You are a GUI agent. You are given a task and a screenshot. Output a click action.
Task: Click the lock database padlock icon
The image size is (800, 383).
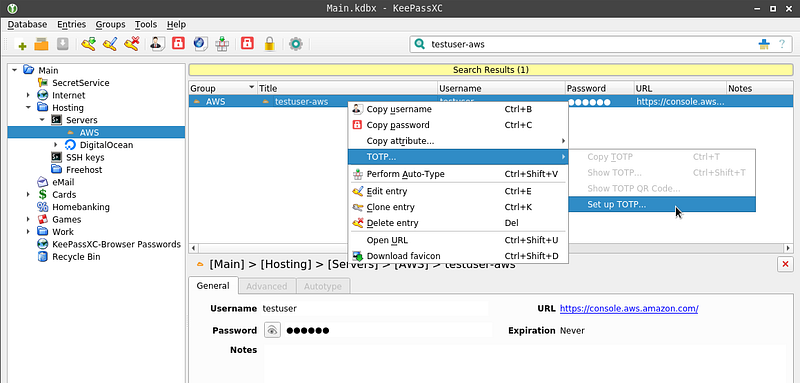pyautogui.click(x=269, y=44)
